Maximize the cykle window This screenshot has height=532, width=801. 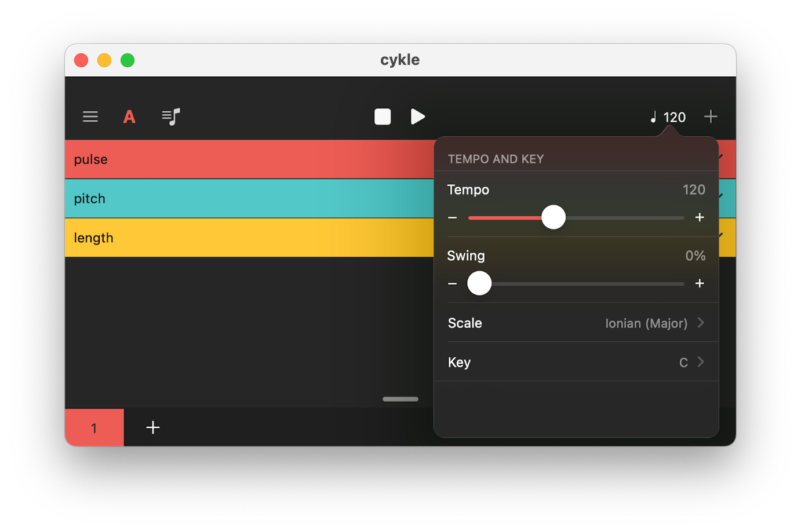tap(128, 60)
